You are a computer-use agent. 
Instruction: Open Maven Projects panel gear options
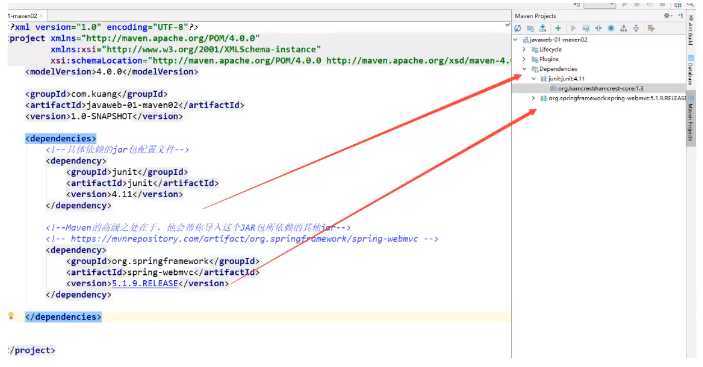(668, 16)
